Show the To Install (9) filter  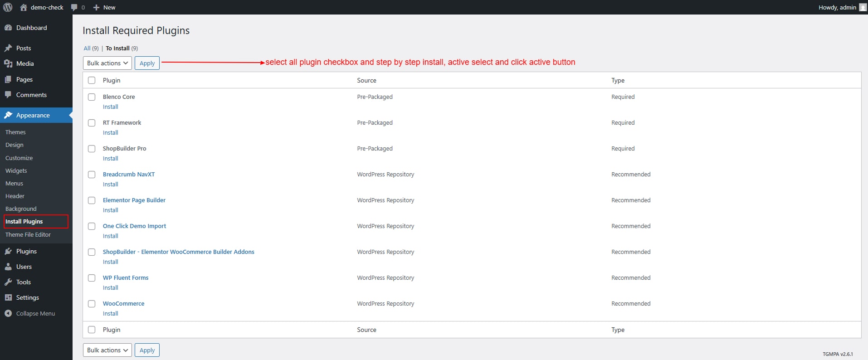pos(122,48)
